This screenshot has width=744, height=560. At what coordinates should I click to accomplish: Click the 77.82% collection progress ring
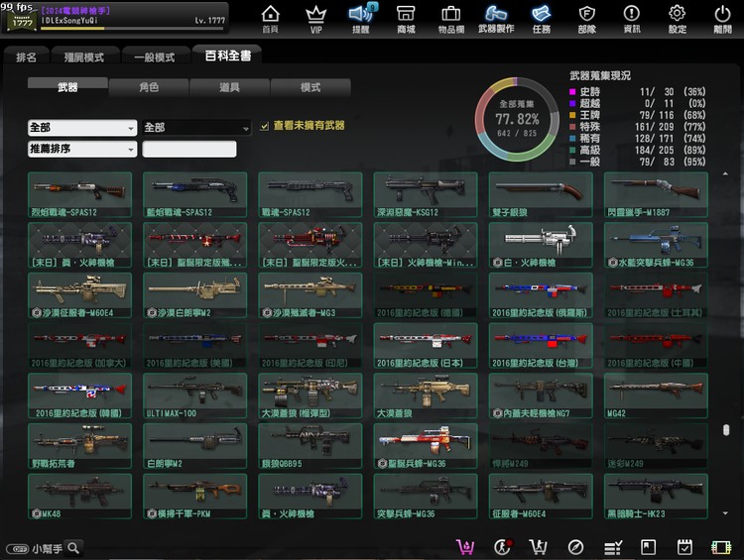[x=517, y=119]
